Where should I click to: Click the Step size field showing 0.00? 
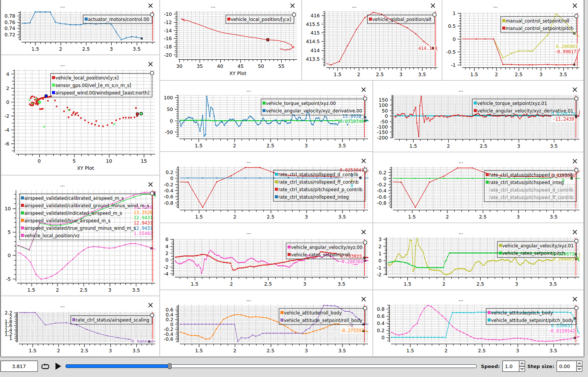(566, 366)
